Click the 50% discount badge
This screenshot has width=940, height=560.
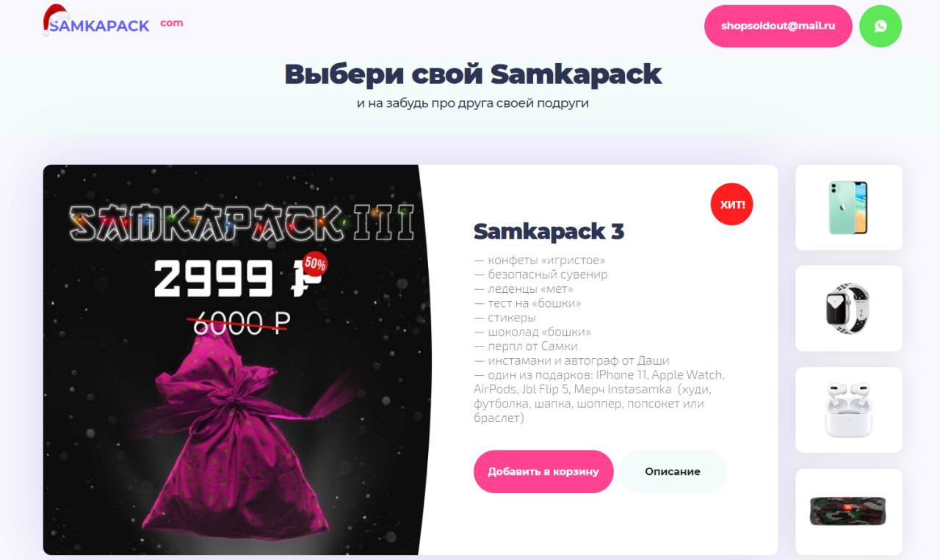(315, 263)
